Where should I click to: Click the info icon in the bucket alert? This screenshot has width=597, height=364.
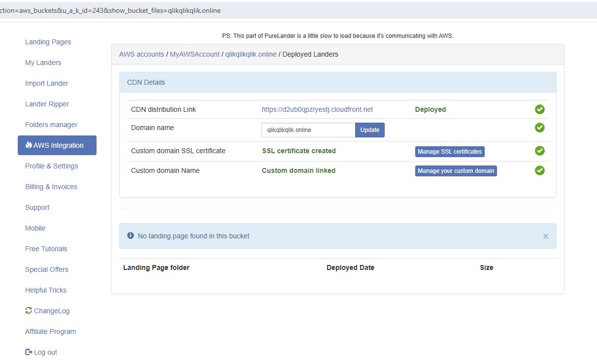click(131, 236)
